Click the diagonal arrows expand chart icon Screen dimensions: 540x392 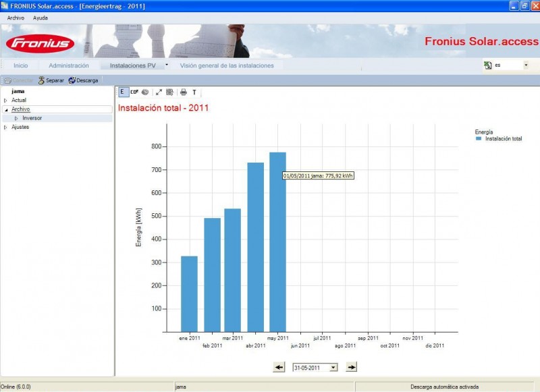[x=159, y=92]
